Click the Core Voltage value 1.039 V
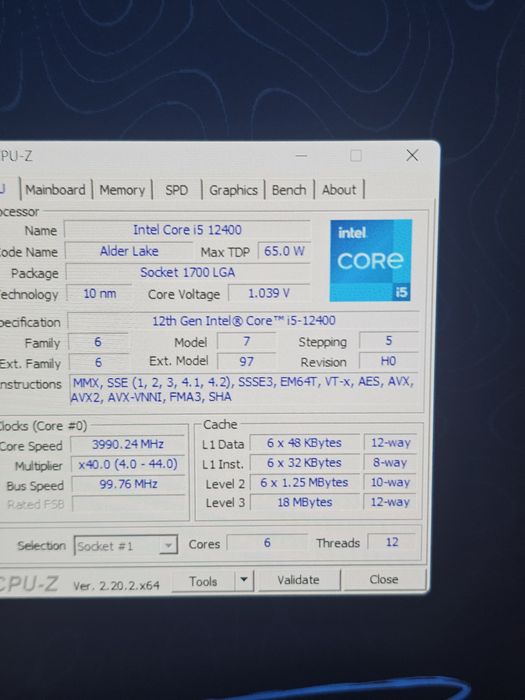Viewport: 525px width, 700px height. [269, 293]
